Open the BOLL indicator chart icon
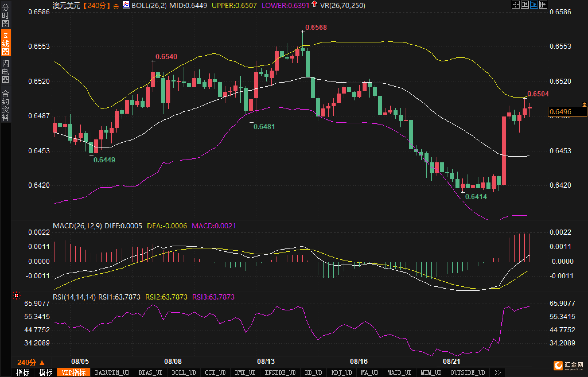This screenshot has height=377, width=588. pyautogui.click(x=126, y=5)
